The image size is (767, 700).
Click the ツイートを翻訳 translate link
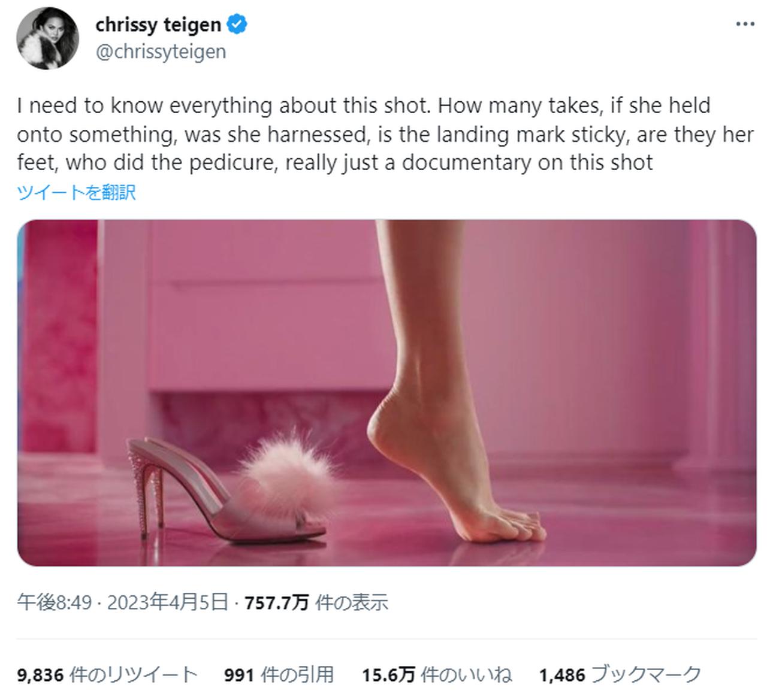pyautogui.click(x=77, y=192)
